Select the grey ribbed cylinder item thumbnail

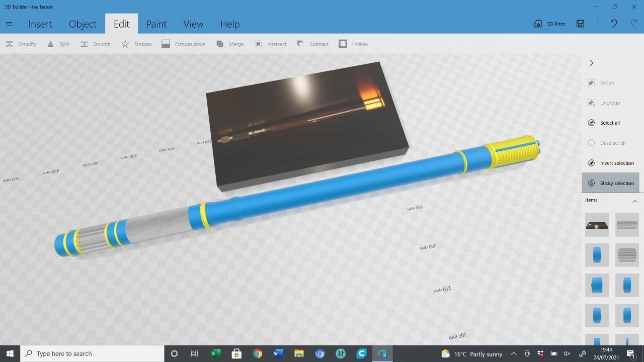pyautogui.click(x=627, y=255)
